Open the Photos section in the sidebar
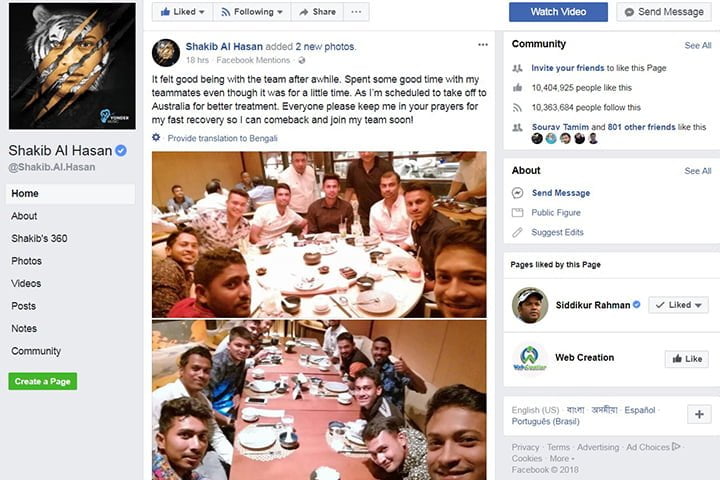The height and width of the screenshot is (480, 720). [27, 261]
